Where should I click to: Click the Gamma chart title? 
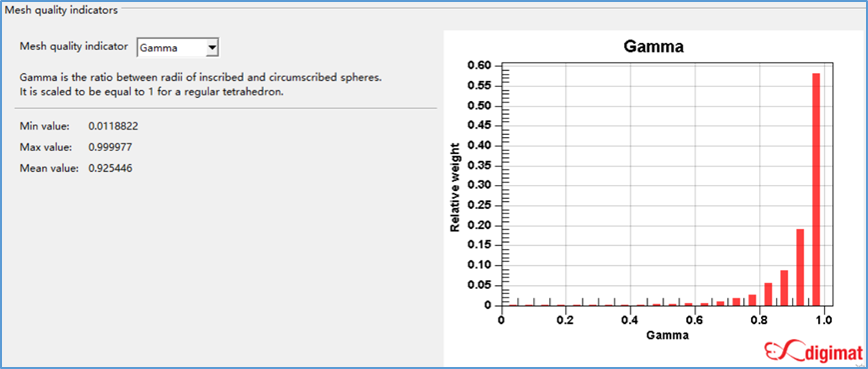coord(653,46)
